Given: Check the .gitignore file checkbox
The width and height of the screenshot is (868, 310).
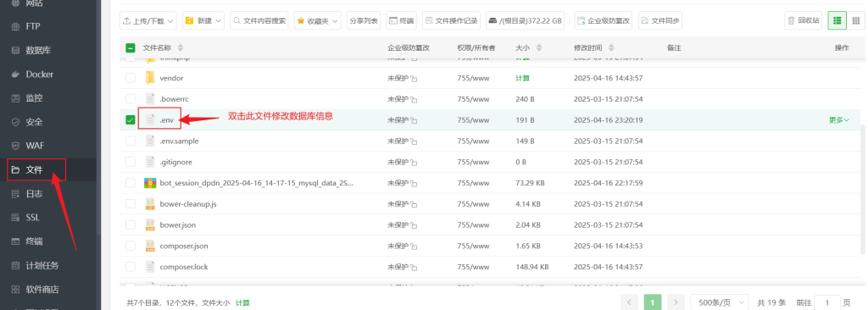Looking at the screenshot, I should pyautogui.click(x=131, y=162).
